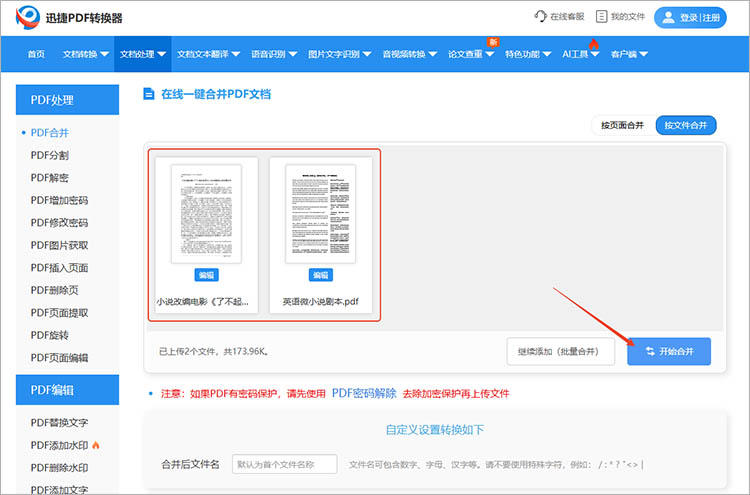Select 按文件合并 merge mode
This screenshot has width=750, height=495.
(x=686, y=125)
